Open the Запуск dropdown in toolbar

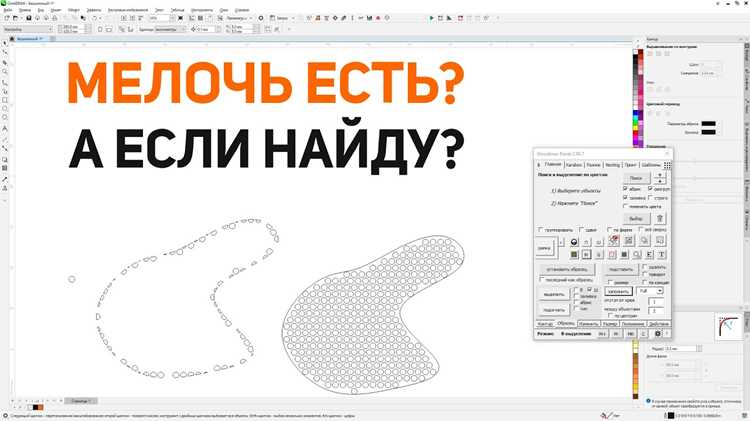282,18
